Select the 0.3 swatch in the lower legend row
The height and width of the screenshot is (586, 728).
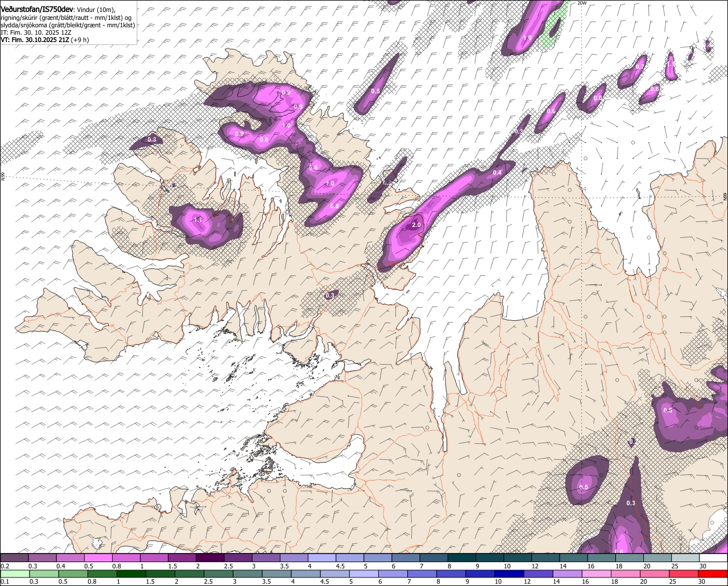point(44,573)
